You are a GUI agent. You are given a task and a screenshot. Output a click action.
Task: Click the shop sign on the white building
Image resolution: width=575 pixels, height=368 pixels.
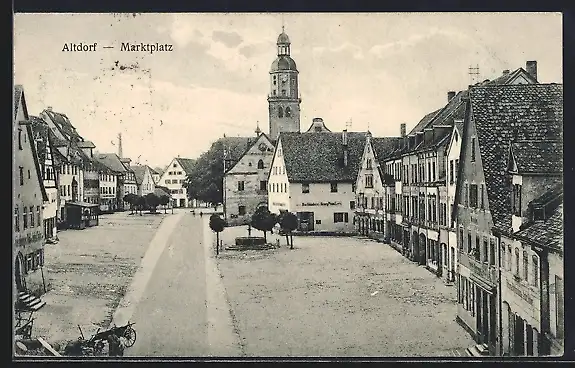[321, 204]
